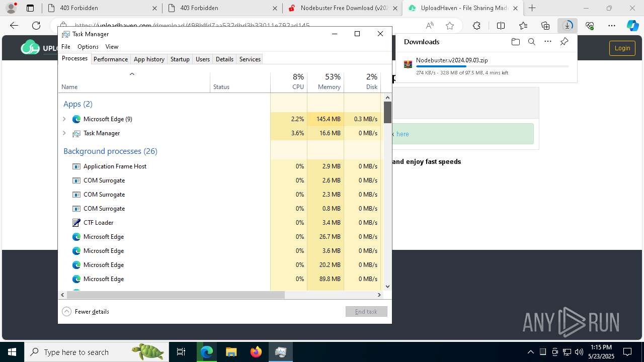
Task: Open the Options menu in Task Manager
Action: tap(88, 47)
